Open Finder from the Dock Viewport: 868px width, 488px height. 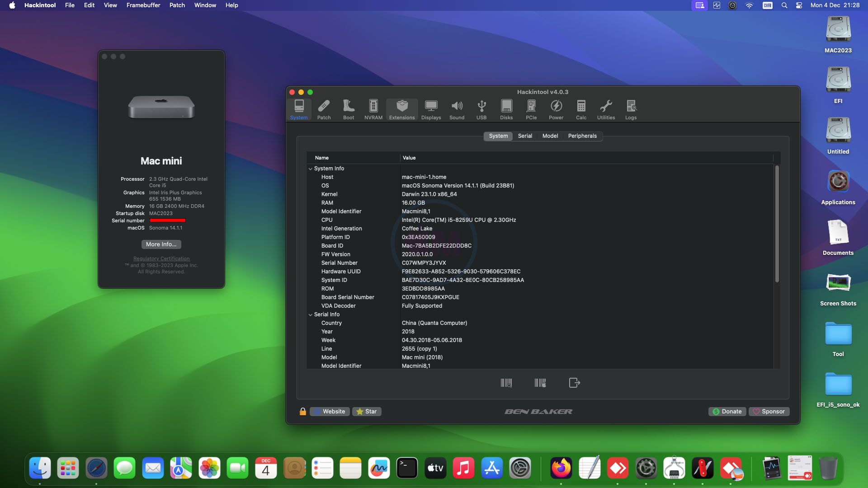coord(40,468)
